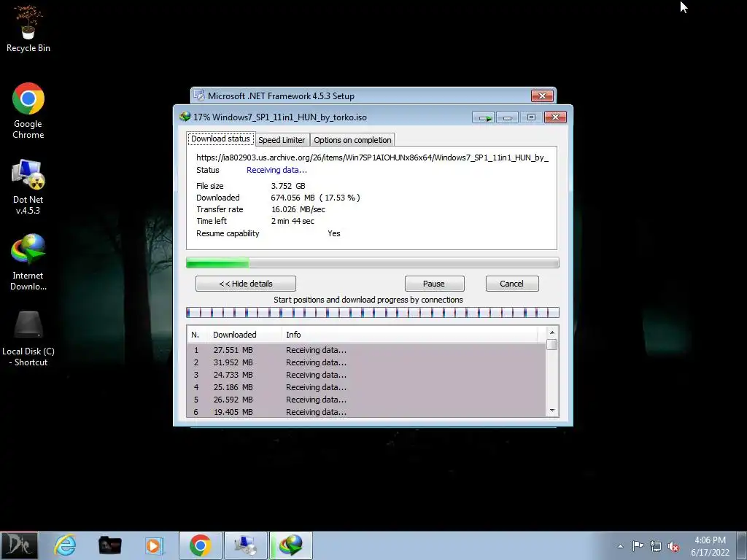This screenshot has width=747, height=560.
Task: Pause the download
Action: click(434, 284)
